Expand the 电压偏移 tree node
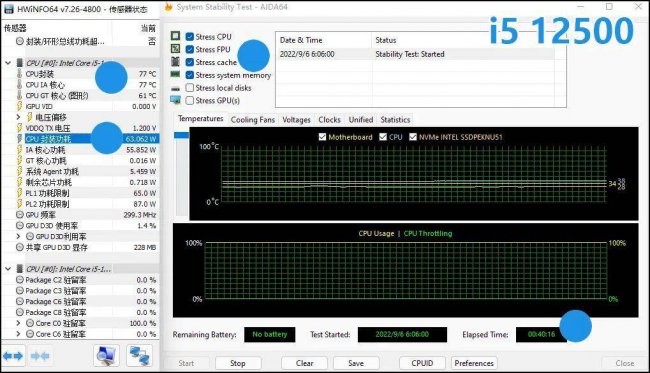This screenshot has height=373, width=650. point(18,117)
